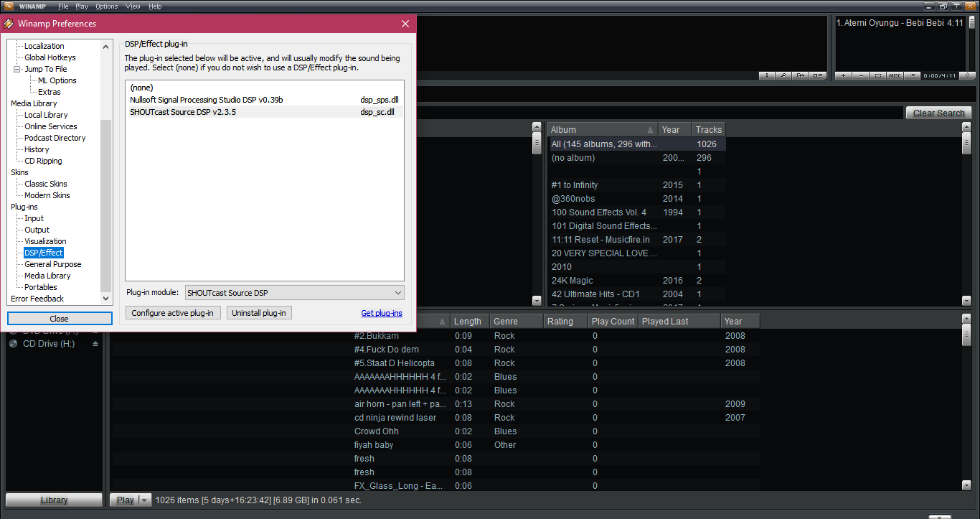The height and width of the screenshot is (519, 980).
Task: Select Podcast Directory tree item
Action: (55, 138)
